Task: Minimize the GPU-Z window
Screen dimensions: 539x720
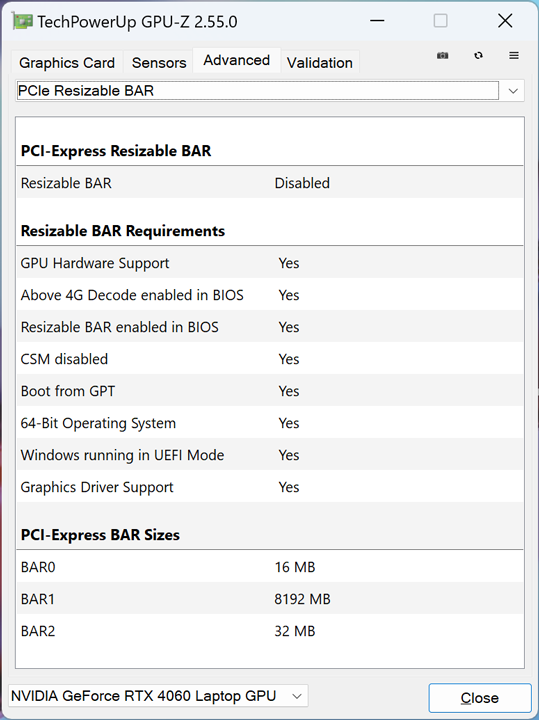Action: [x=377, y=21]
